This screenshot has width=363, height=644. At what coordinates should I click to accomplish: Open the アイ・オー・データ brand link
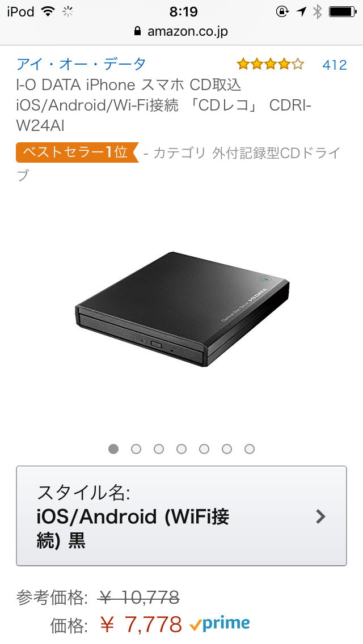pos(82,65)
